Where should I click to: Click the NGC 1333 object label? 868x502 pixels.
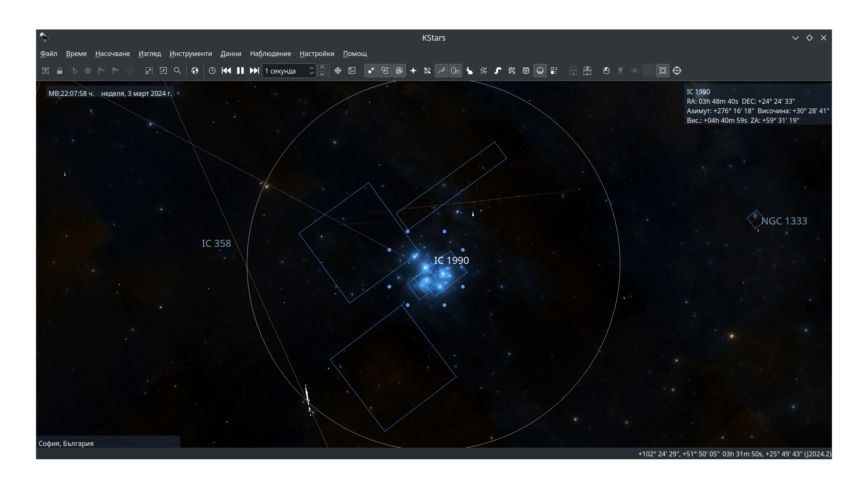(x=784, y=221)
